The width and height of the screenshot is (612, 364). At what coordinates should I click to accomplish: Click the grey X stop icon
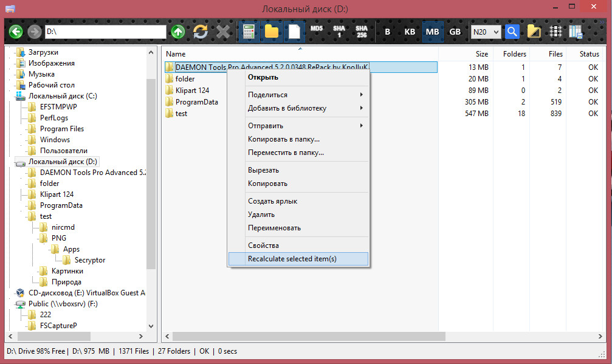[223, 32]
